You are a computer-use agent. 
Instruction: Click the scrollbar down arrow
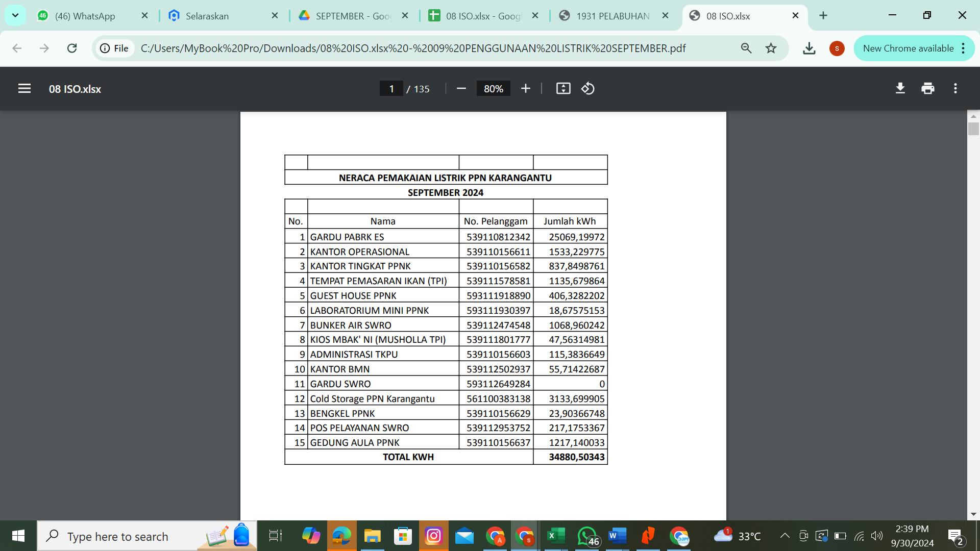click(973, 514)
